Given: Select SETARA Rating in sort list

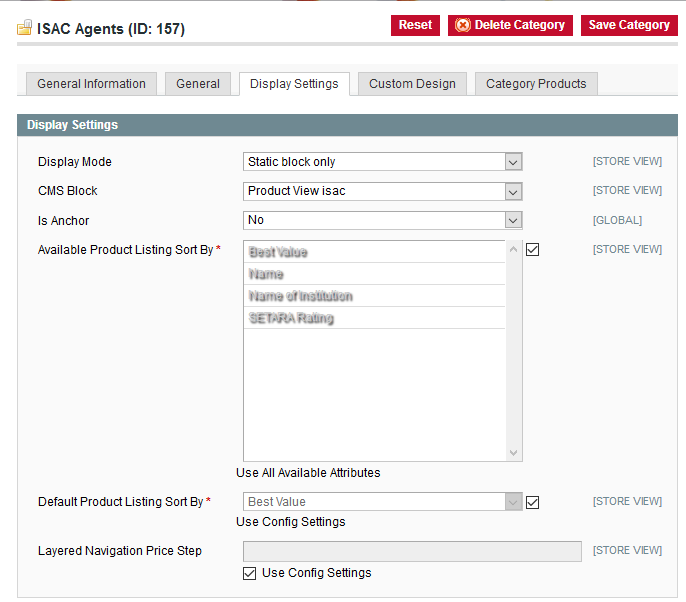Looking at the screenshot, I should [374, 318].
